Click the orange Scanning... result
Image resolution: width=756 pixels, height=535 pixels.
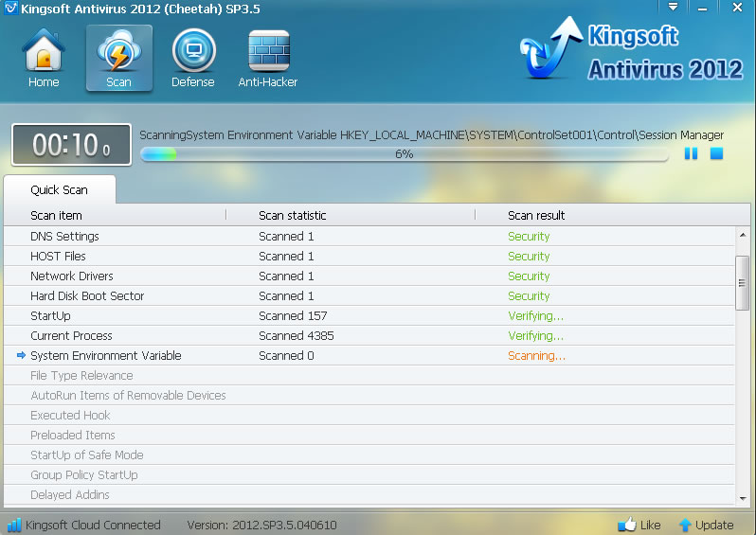click(x=536, y=356)
